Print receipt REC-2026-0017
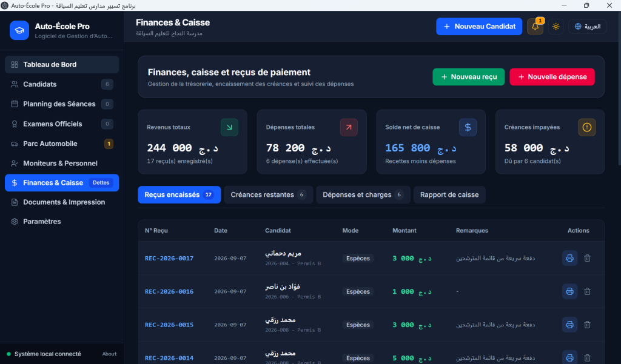 click(x=569, y=259)
